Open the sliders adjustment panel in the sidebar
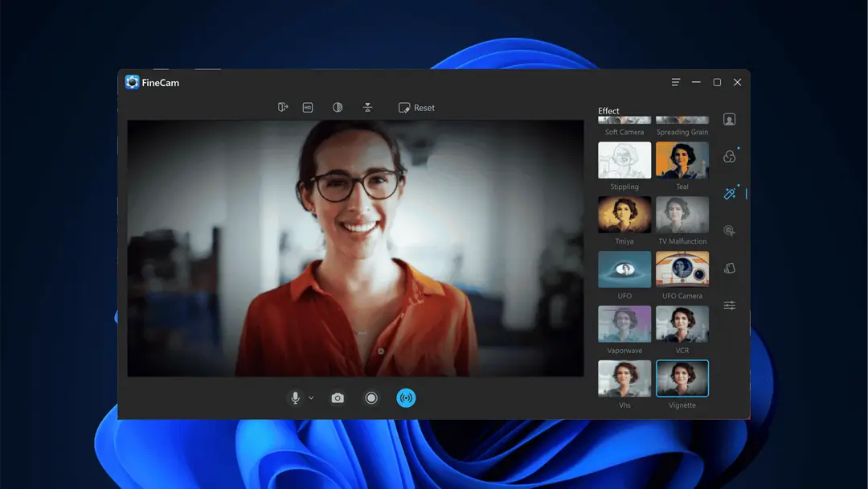The height and width of the screenshot is (489, 868). tap(730, 305)
